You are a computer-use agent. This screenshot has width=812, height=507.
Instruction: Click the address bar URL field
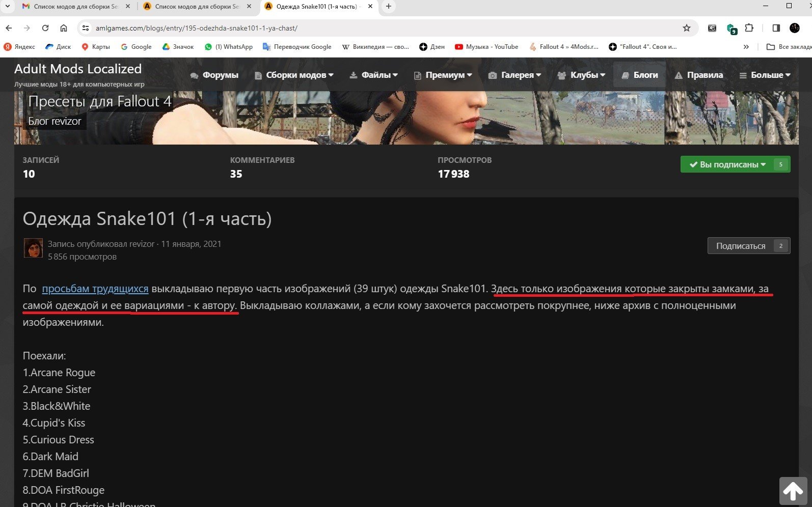[x=357, y=28]
